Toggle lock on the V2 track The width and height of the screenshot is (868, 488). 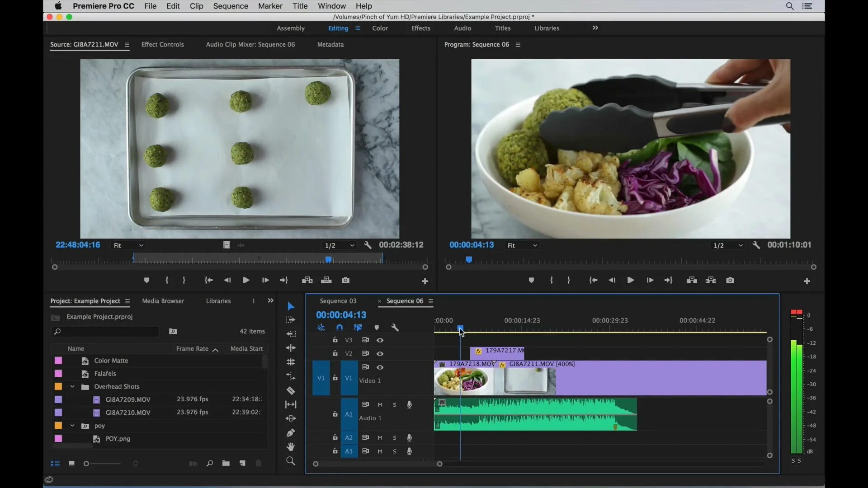point(335,353)
